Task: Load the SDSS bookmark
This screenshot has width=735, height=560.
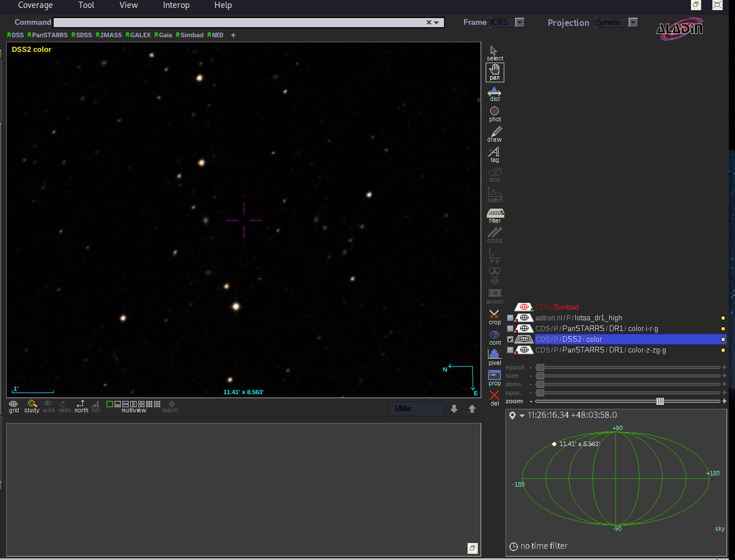Action: 81,35
